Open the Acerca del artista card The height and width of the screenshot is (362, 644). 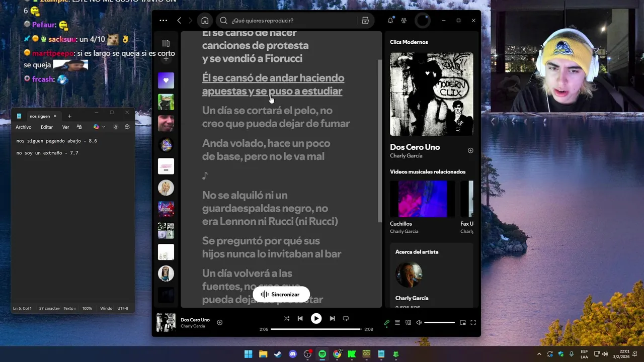tap(432, 276)
